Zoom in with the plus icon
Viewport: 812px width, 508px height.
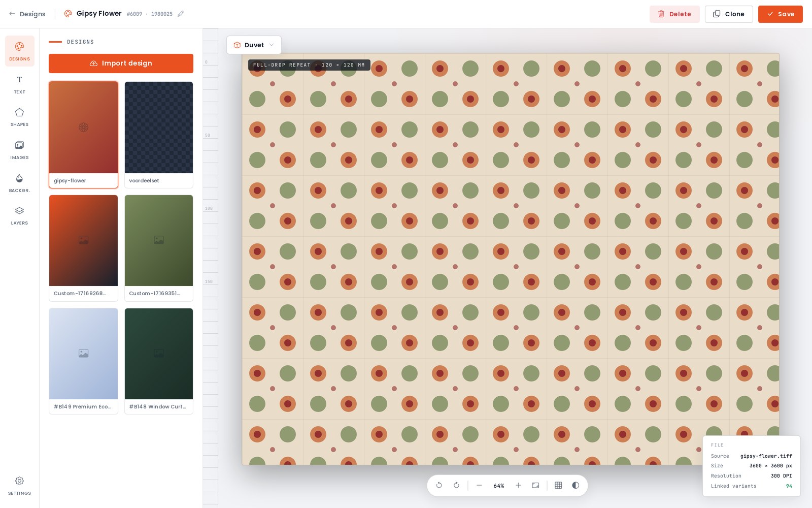[x=518, y=486]
